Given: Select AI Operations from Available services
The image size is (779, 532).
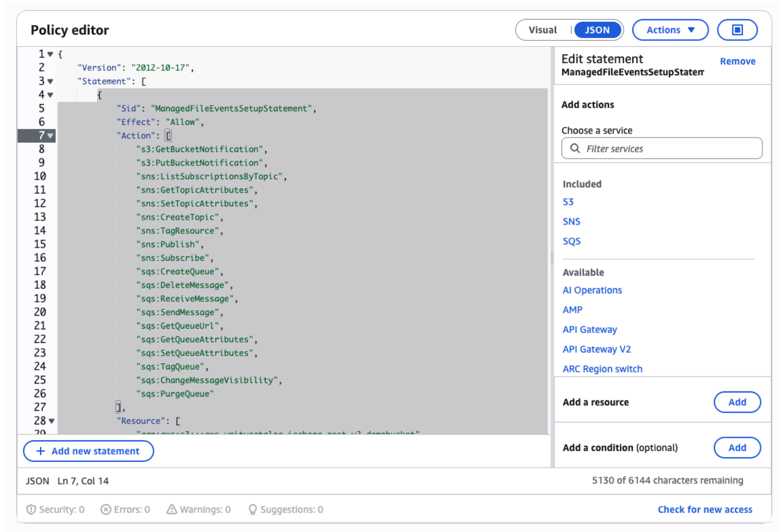Looking at the screenshot, I should 592,290.
